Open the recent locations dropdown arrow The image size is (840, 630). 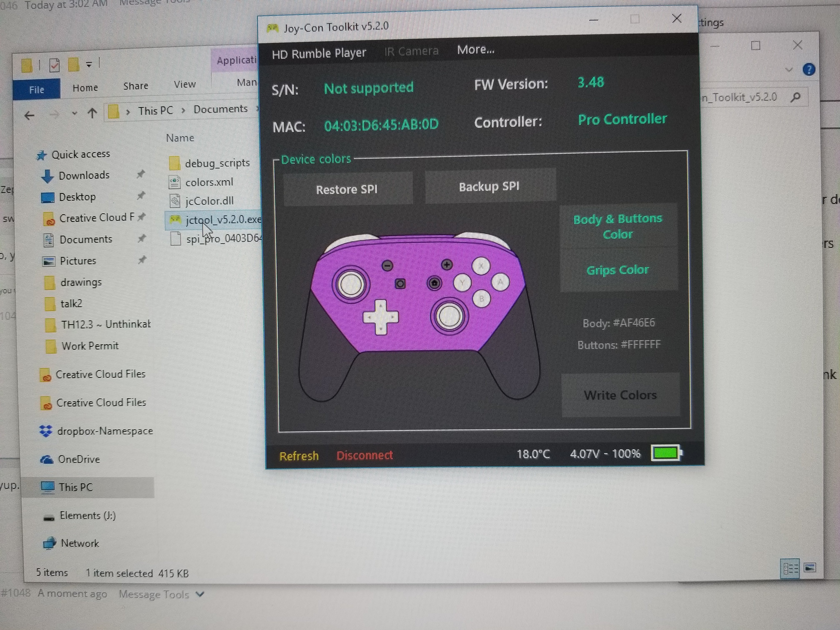(74, 113)
